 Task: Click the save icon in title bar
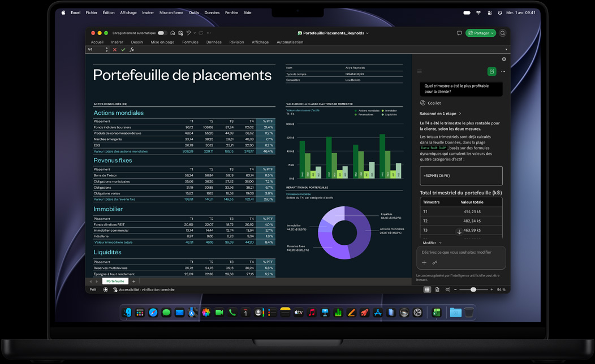pyautogui.click(x=180, y=33)
